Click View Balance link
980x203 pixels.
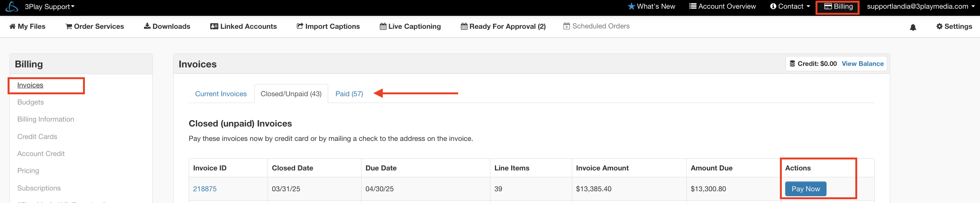[863, 64]
